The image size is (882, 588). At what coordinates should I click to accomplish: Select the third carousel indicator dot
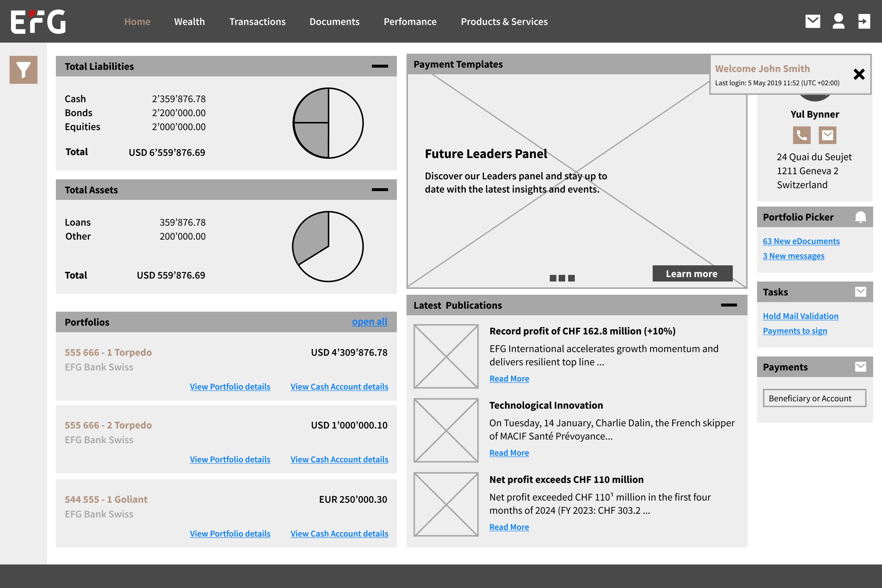(x=571, y=278)
